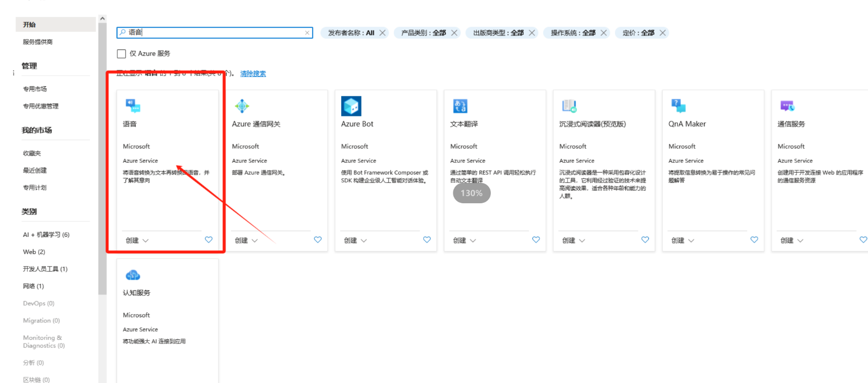Click the 清除搜索 link
Image resolution: width=868 pixels, height=383 pixels.
[253, 74]
